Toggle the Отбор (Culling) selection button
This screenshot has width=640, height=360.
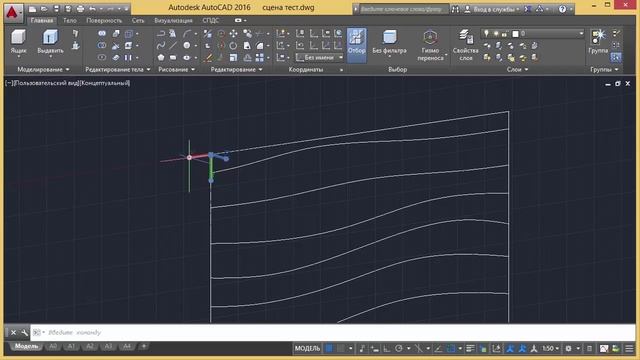click(x=356, y=45)
